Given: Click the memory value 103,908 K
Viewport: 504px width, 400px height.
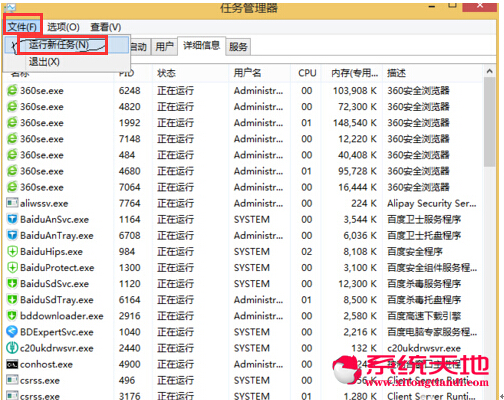Looking at the screenshot, I should tap(355, 90).
